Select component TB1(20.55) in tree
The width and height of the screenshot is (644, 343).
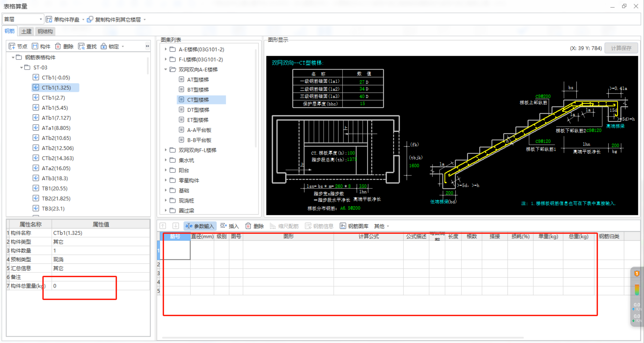[54, 188]
